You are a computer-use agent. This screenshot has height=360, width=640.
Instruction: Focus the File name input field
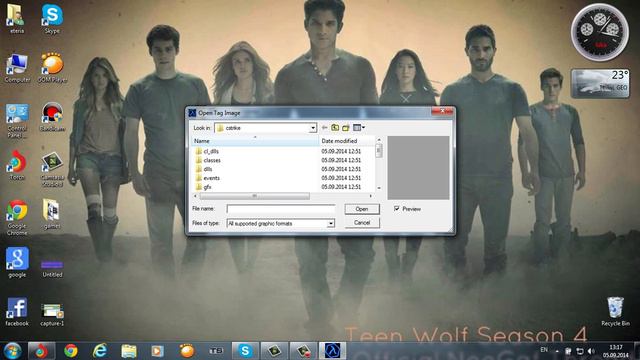point(281,209)
